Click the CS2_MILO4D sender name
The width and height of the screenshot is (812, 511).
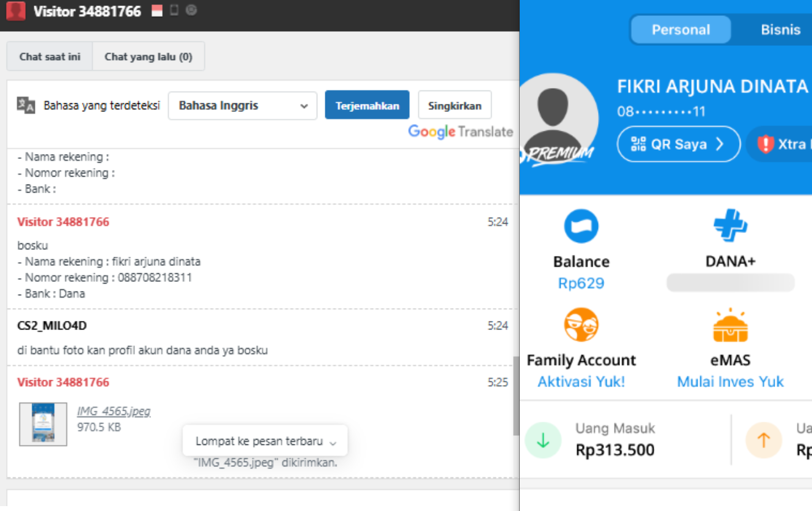tap(52, 326)
